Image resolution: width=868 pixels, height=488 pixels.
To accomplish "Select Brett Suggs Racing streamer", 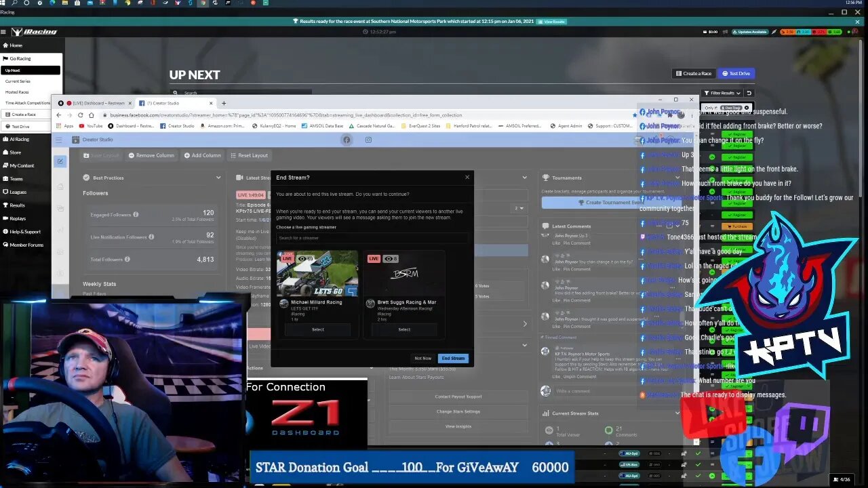I will pyautogui.click(x=404, y=329).
